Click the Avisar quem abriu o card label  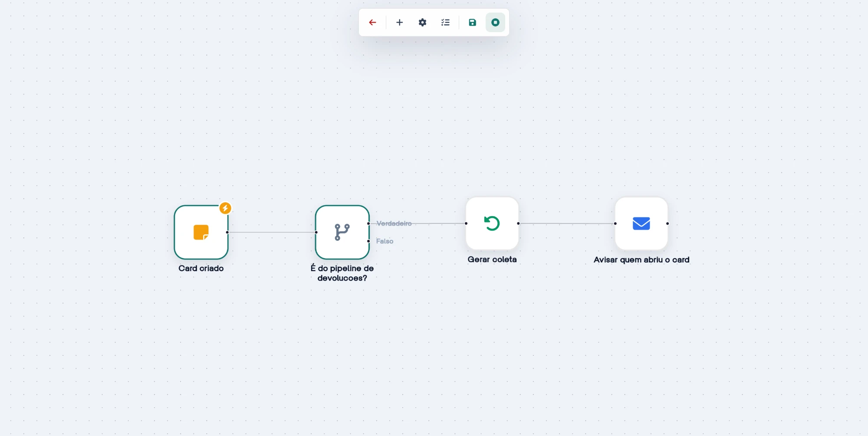(641, 260)
